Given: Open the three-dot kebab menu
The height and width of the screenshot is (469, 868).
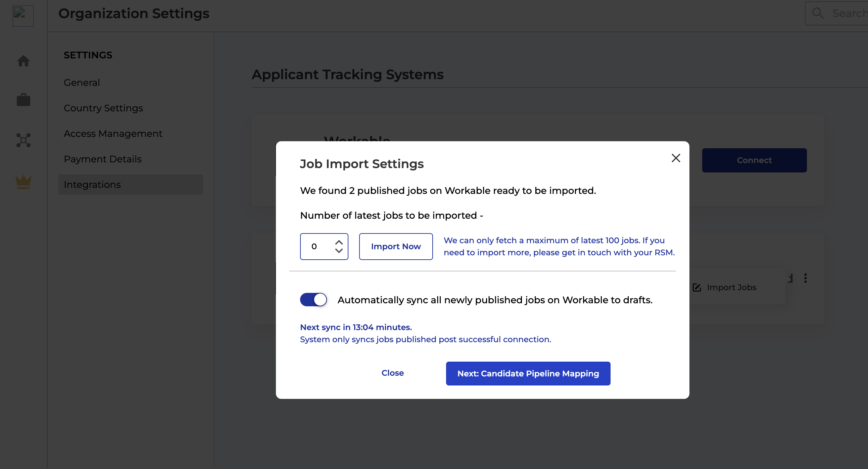Looking at the screenshot, I should click(x=805, y=278).
